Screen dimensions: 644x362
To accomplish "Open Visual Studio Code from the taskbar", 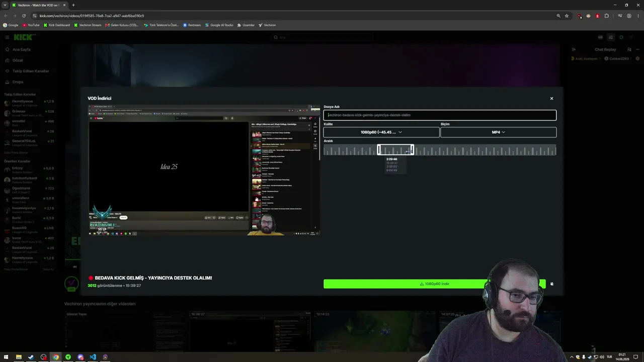I will [93, 357].
